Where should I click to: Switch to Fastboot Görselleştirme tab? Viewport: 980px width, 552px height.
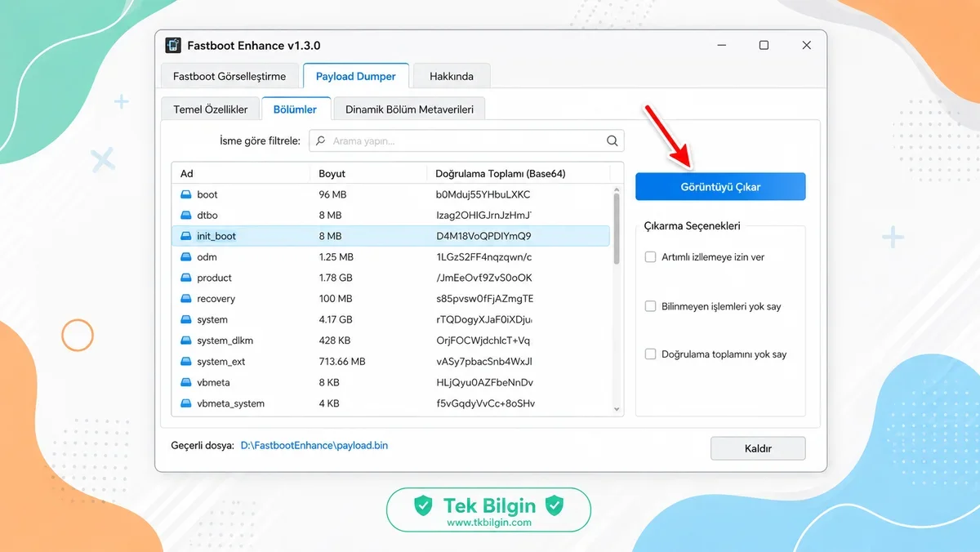[x=229, y=76]
